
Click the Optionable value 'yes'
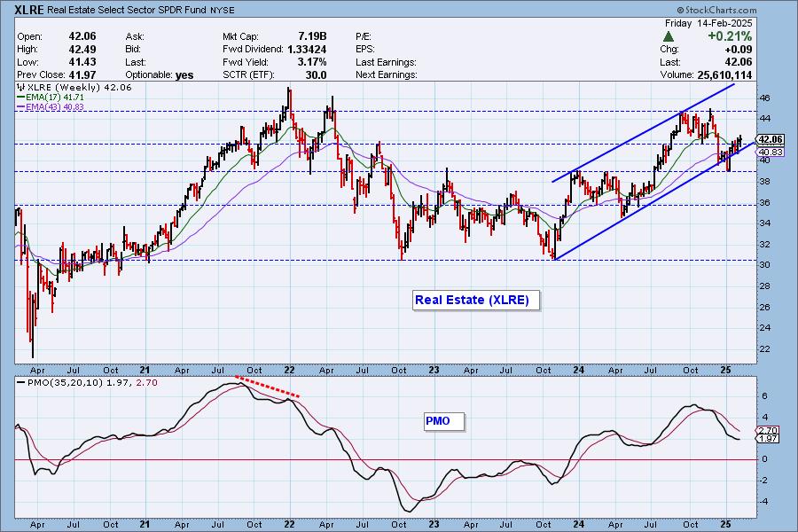[x=184, y=75]
